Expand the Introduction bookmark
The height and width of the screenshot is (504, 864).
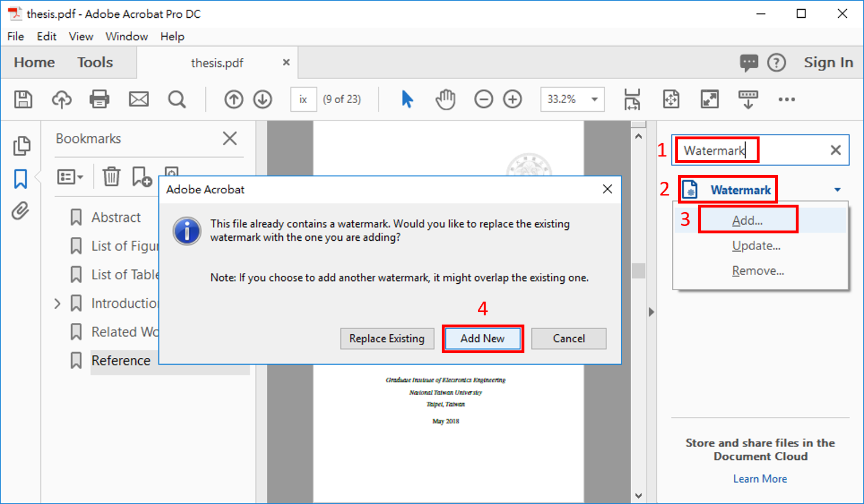[x=57, y=303]
